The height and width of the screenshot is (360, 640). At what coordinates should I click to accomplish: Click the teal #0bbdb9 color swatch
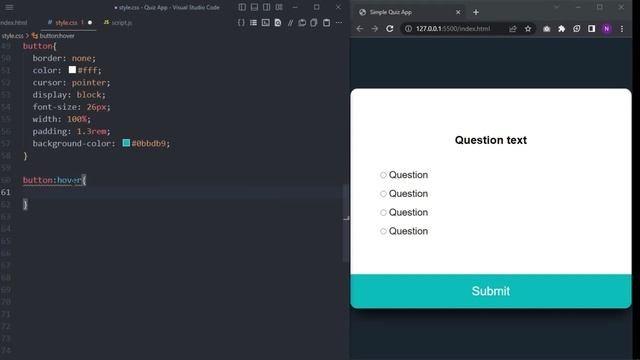point(126,143)
